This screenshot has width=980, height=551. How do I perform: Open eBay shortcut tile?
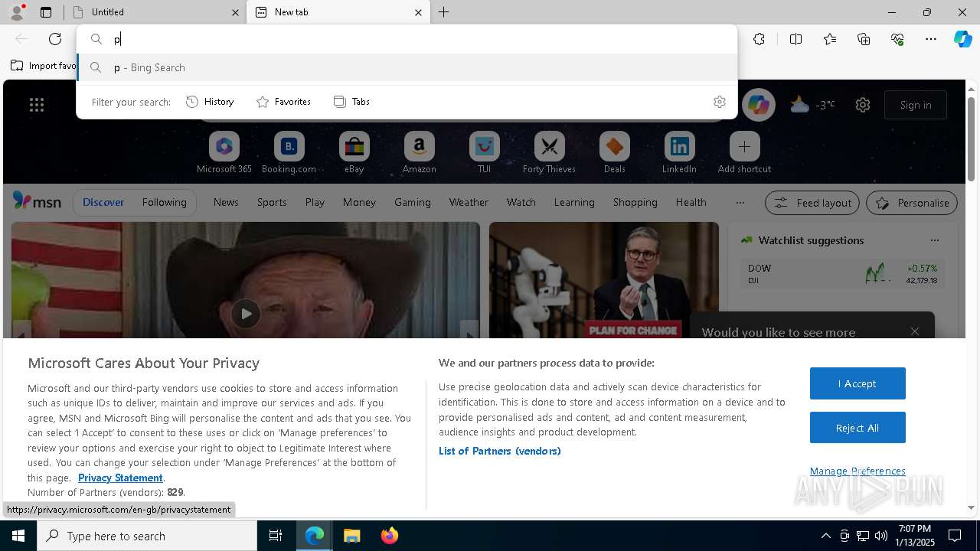click(x=354, y=153)
